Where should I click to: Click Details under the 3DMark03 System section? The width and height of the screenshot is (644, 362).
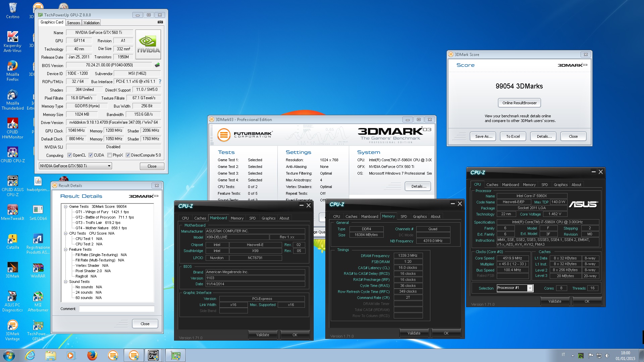pos(418,186)
